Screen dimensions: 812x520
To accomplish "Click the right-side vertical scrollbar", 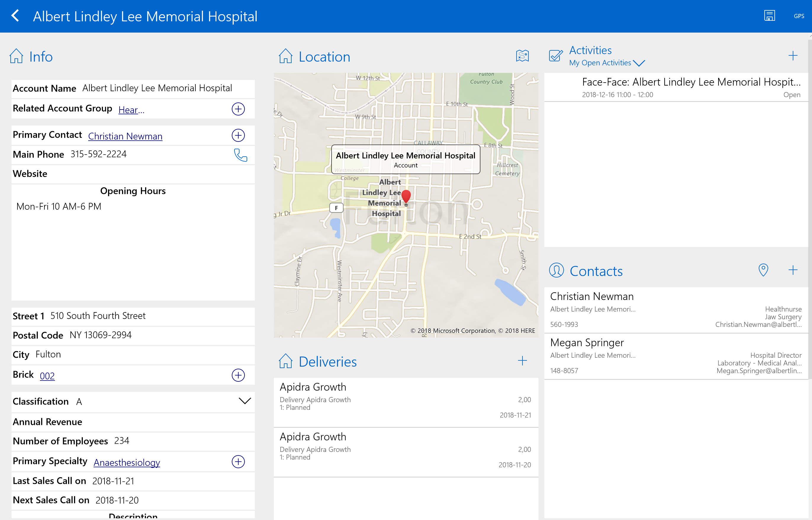I will click(x=810, y=209).
